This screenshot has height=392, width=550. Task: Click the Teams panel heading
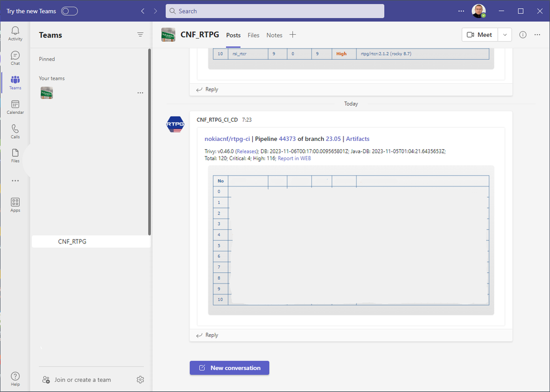tap(51, 35)
